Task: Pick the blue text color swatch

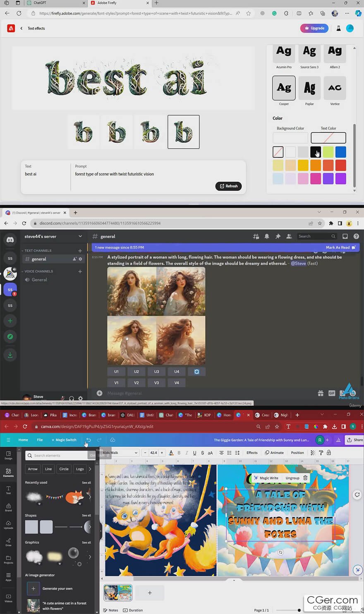Action: pyautogui.click(x=340, y=152)
